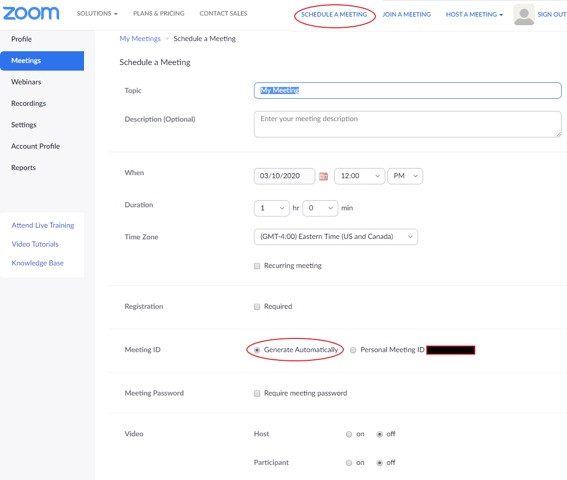The height and width of the screenshot is (480, 567).
Task: Open the 12:00 time dropdown
Action: (x=359, y=176)
